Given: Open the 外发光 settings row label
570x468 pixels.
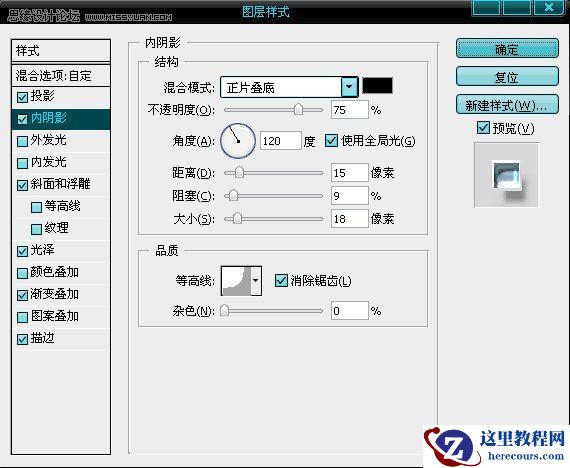Looking at the screenshot, I should click(x=48, y=140).
